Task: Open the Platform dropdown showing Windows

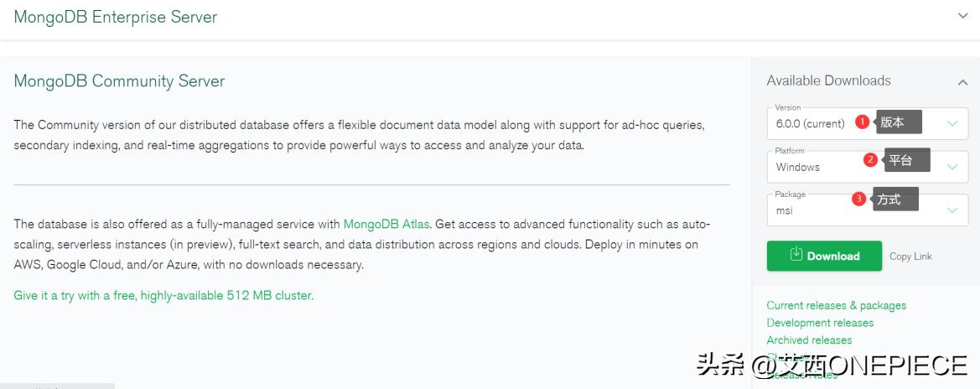Action: pyautogui.click(x=951, y=167)
